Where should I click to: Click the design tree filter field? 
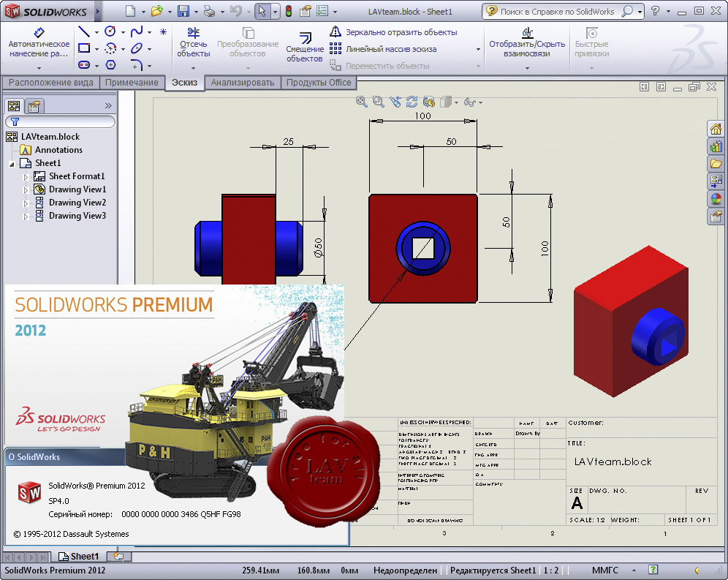[x=61, y=121]
